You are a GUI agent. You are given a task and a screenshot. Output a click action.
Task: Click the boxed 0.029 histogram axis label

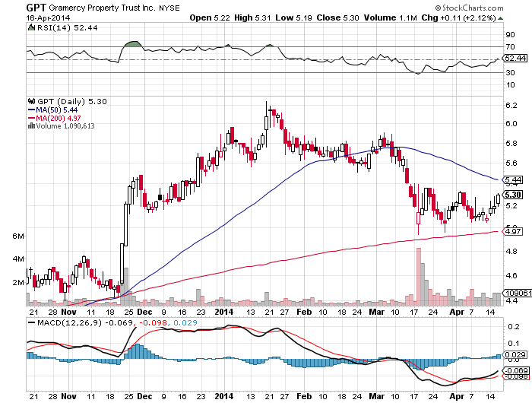[515, 355]
